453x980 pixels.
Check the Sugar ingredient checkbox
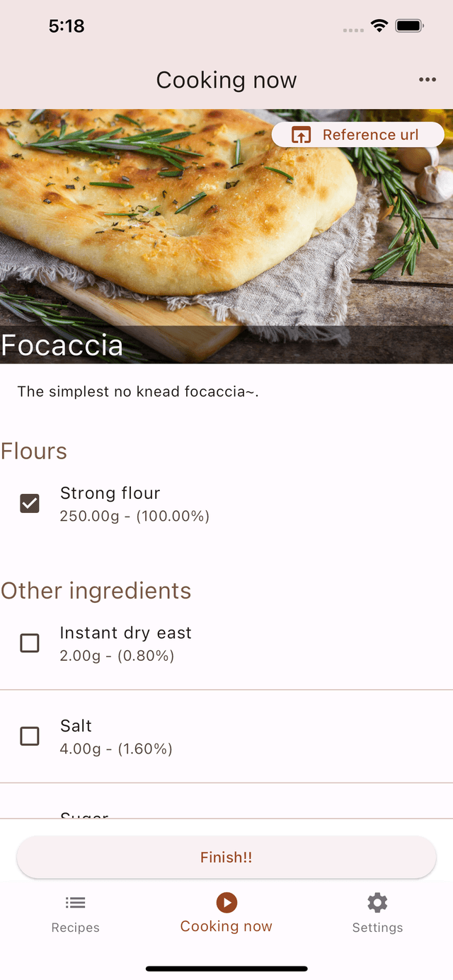tap(29, 824)
